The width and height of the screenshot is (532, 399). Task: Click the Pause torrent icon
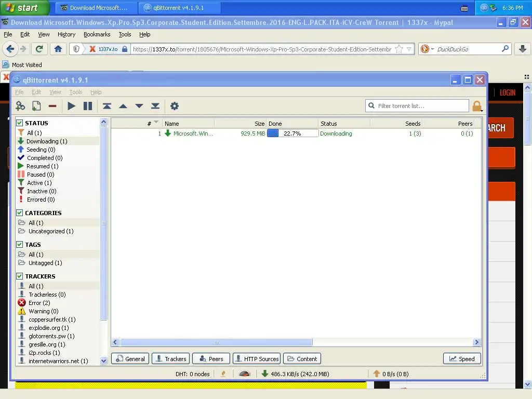(x=87, y=106)
